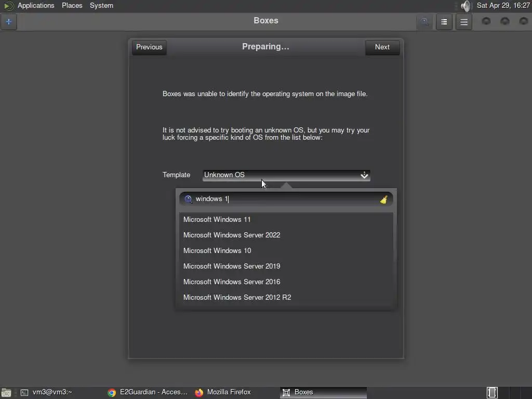Image resolution: width=532 pixels, height=399 pixels.
Task: Pick Microsoft Windows Server 2016
Action: (286, 282)
